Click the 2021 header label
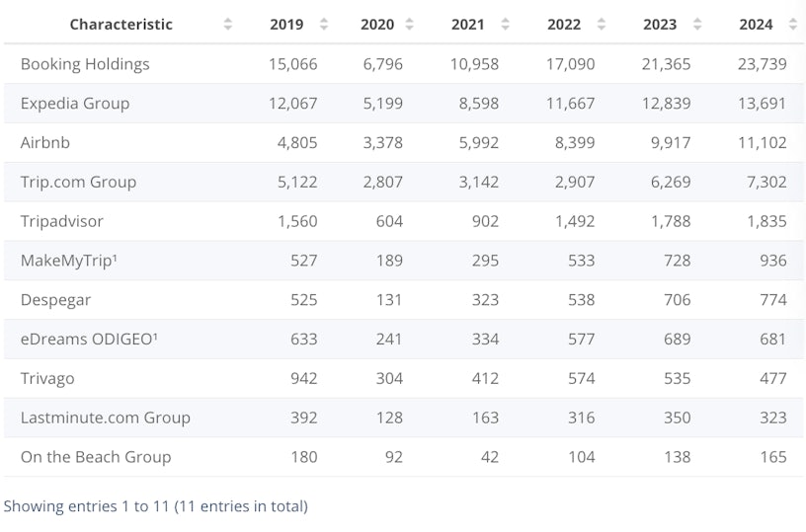 468,24
